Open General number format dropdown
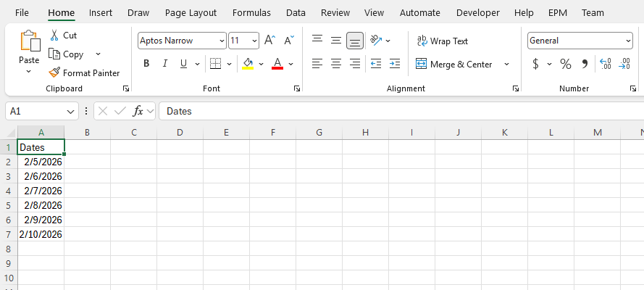 [x=628, y=41]
